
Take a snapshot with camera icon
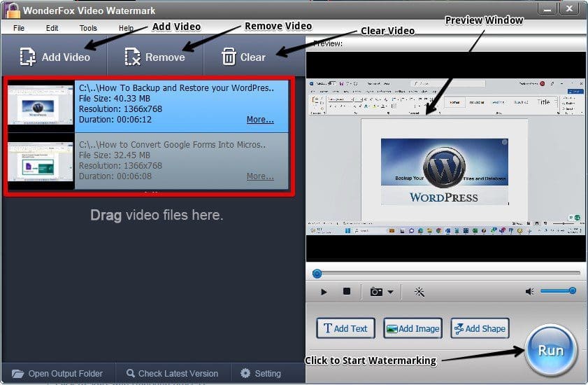tap(376, 292)
